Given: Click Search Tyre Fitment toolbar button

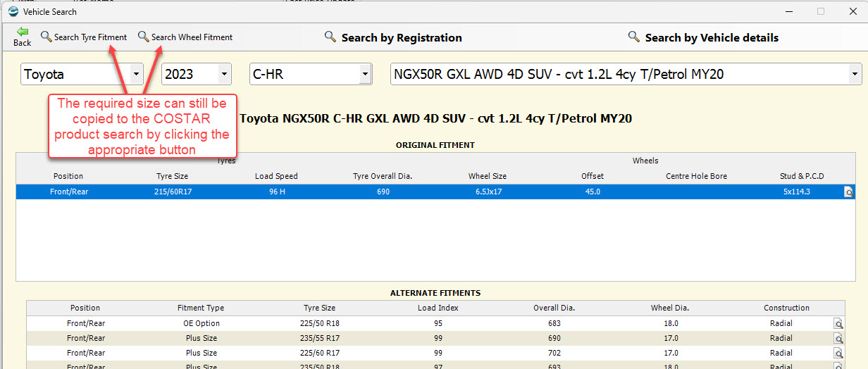Looking at the screenshot, I should pyautogui.click(x=84, y=37).
